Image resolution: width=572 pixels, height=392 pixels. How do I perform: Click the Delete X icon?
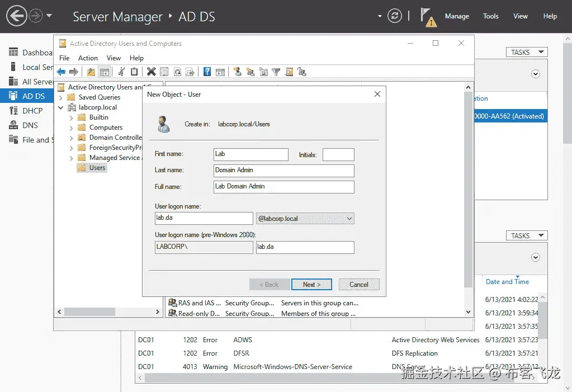[x=151, y=72]
